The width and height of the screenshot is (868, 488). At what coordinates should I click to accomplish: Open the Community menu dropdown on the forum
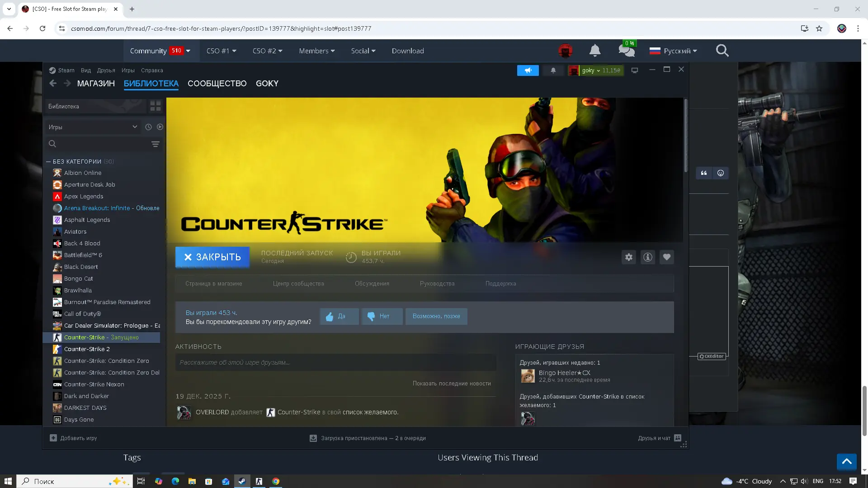[160, 51]
